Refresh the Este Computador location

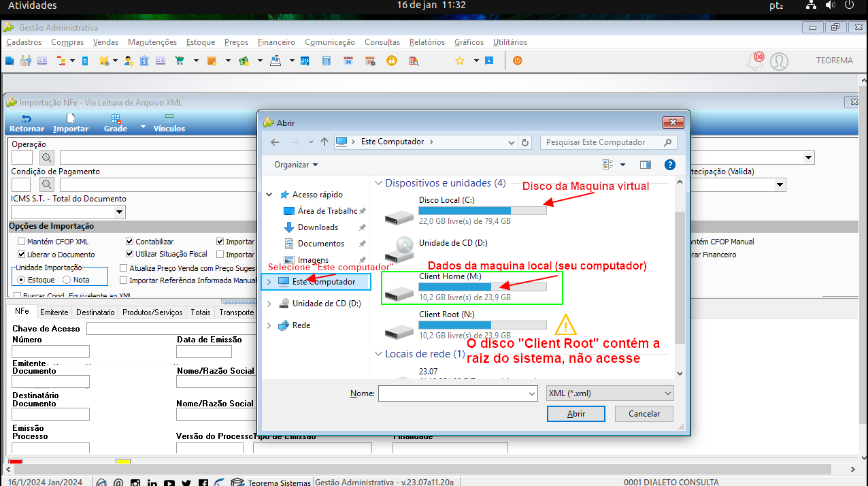524,142
